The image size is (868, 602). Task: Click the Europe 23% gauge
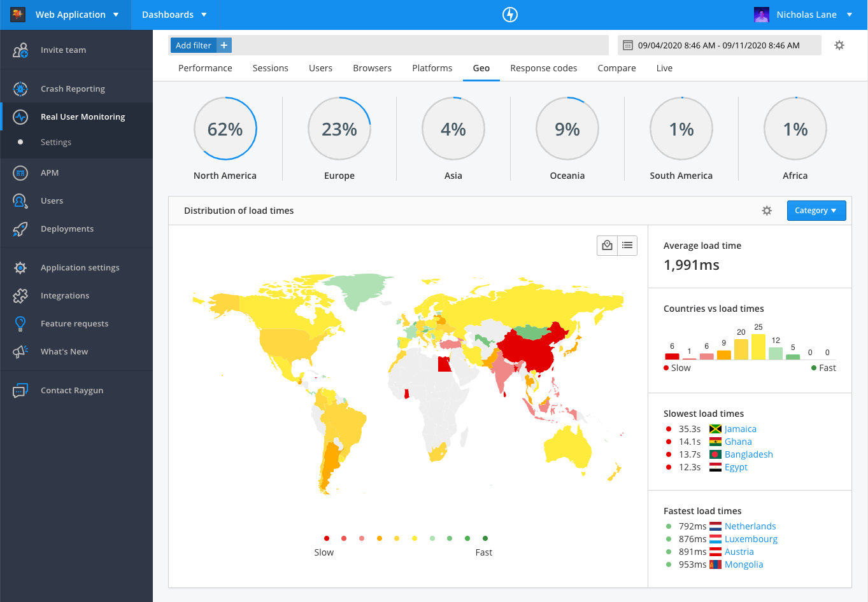pyautogui.click(x=339, y=129)
